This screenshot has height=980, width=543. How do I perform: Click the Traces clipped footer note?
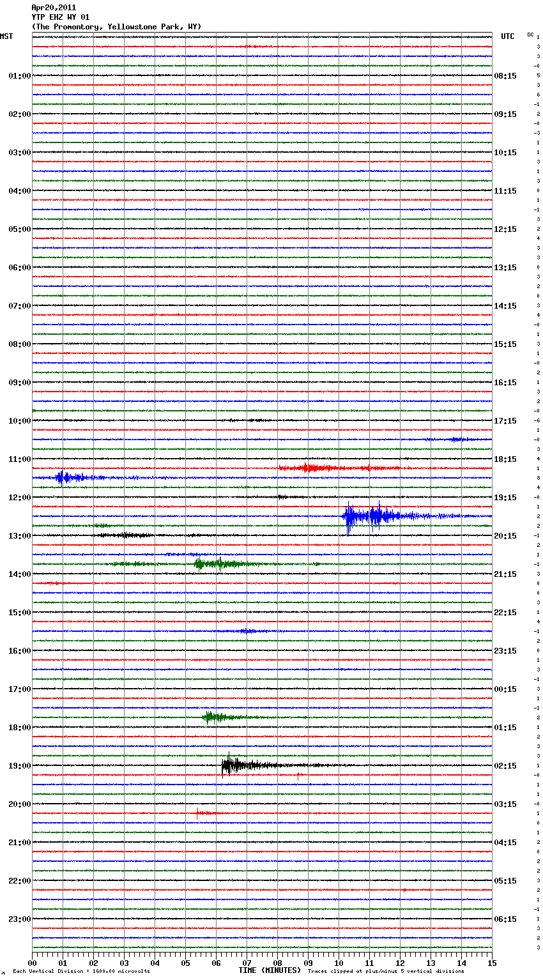click(386, 972)
